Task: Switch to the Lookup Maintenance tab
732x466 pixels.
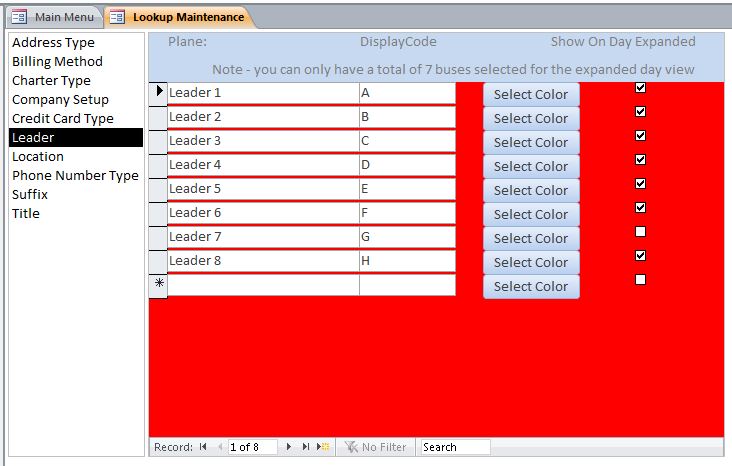Action: [179, 17]
